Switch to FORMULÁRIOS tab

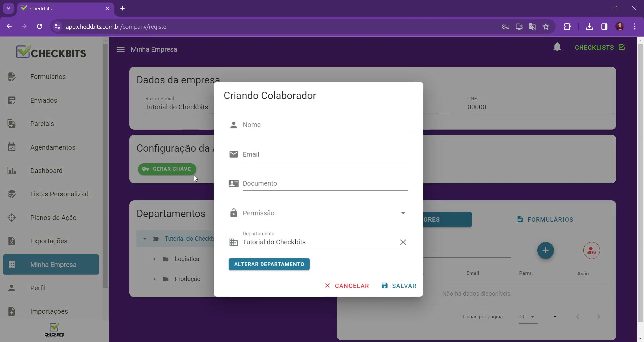coord(545,220)
